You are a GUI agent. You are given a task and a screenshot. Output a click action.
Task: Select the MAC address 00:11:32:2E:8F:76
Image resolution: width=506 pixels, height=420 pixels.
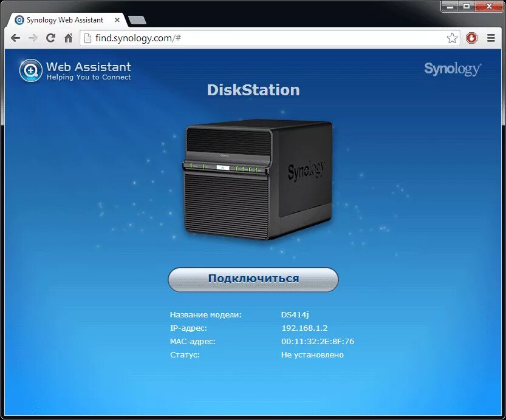[x=318, y=341]
